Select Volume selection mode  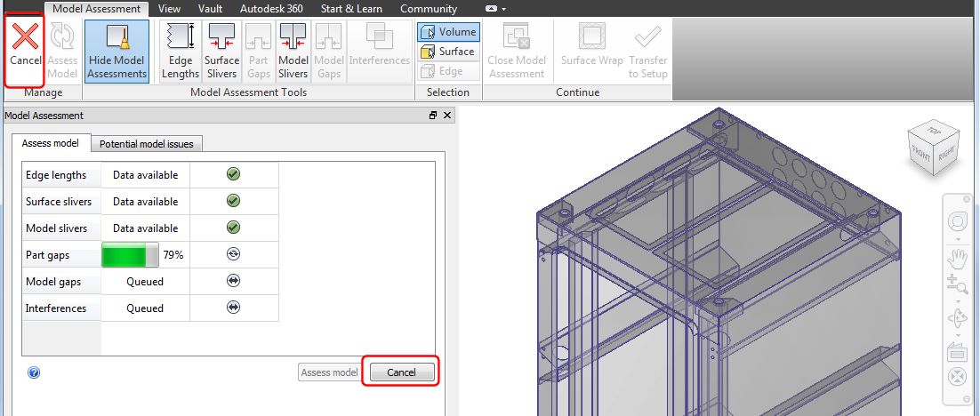pyautogui.click(x=448, y=32)
